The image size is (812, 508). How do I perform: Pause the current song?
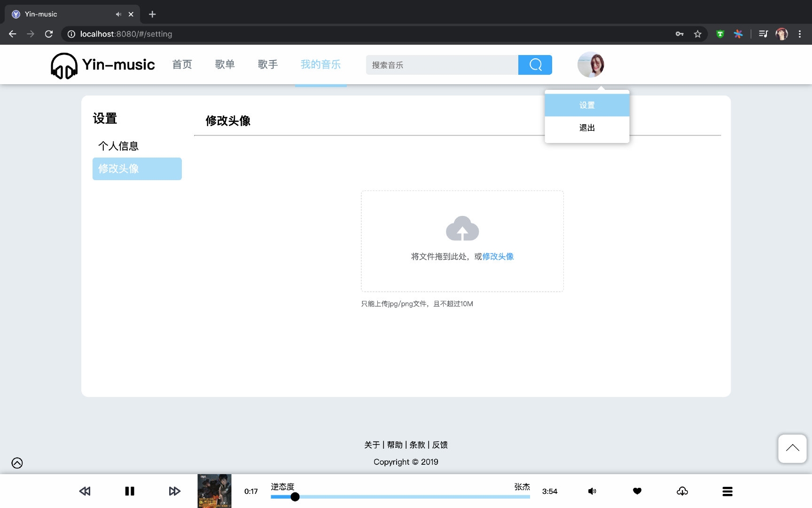coord(130,491)
